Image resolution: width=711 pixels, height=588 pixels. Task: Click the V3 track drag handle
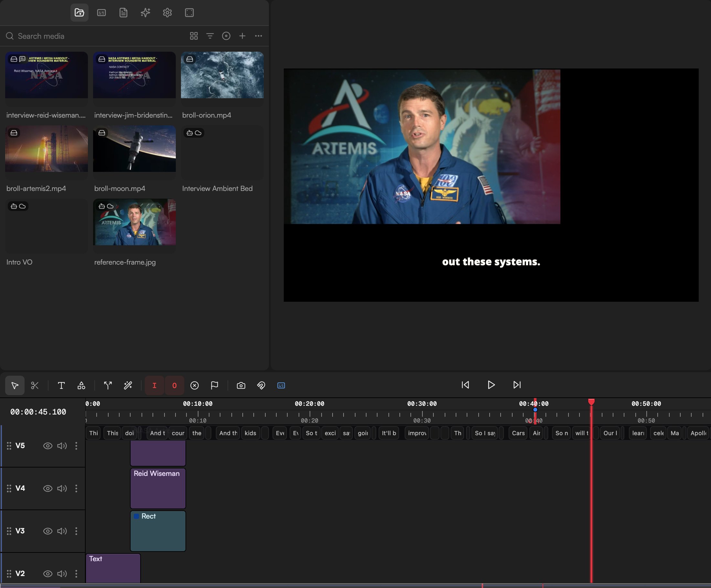point(9,531)
